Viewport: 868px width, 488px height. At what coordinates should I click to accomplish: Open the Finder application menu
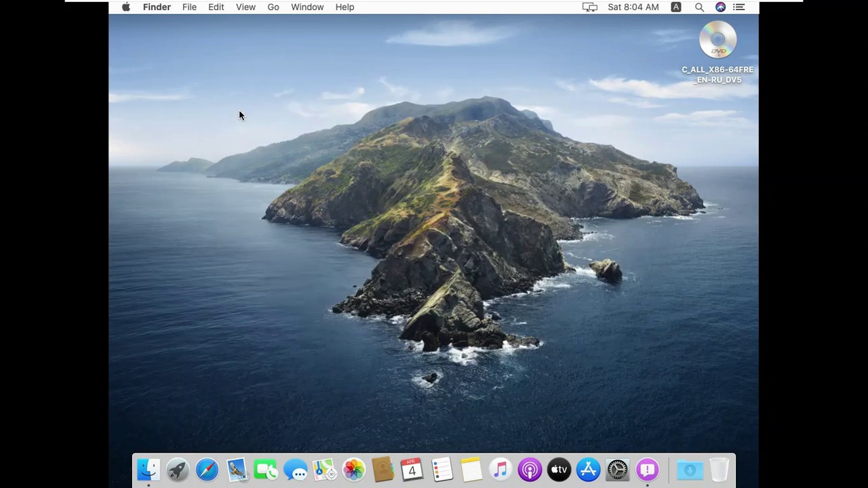pyautogui.click(x=157, y=7)
